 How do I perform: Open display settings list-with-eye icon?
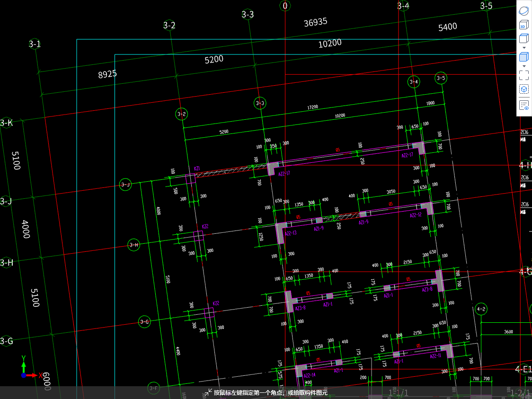point(524,105)
